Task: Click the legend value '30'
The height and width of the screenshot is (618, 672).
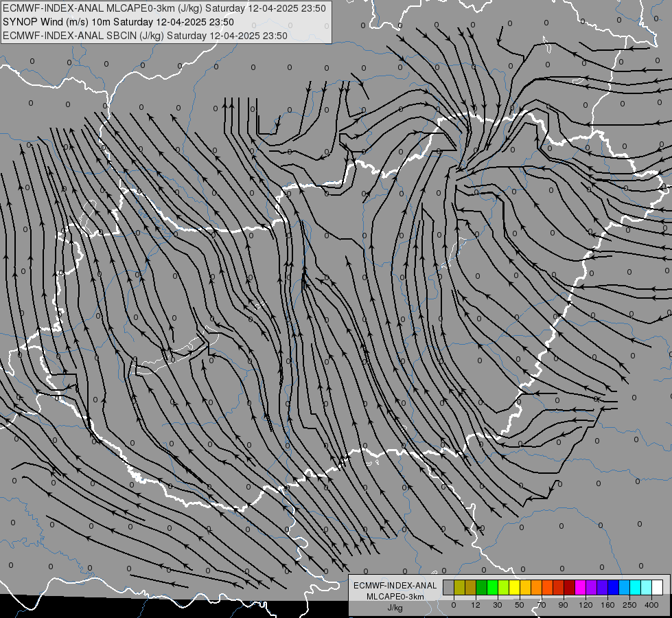Action: (x=498, y=605)
